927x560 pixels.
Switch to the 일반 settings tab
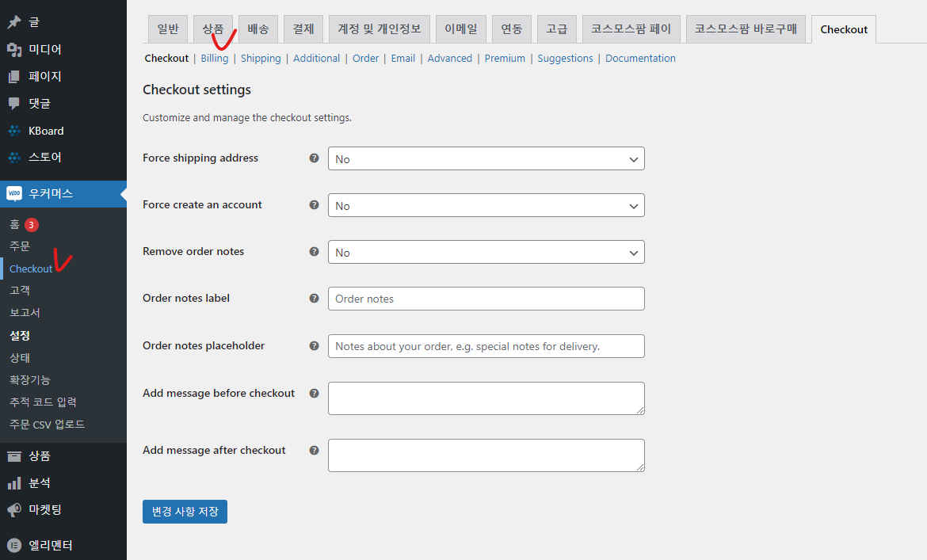(168, 29)
